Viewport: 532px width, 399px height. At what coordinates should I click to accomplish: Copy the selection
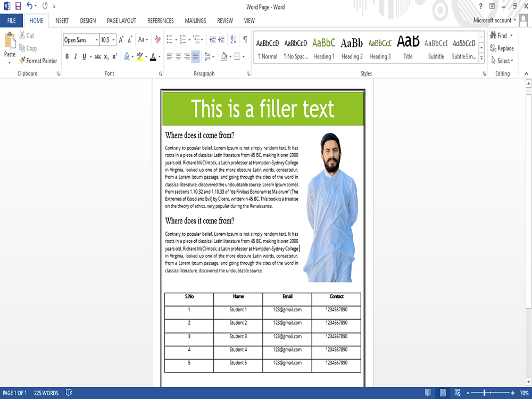coord(28,48)
